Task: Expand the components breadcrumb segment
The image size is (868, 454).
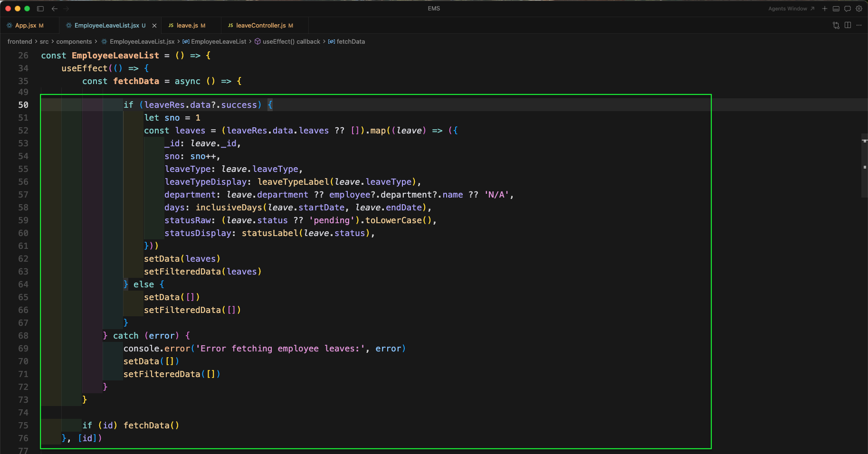Action: (x=74, y=42)
